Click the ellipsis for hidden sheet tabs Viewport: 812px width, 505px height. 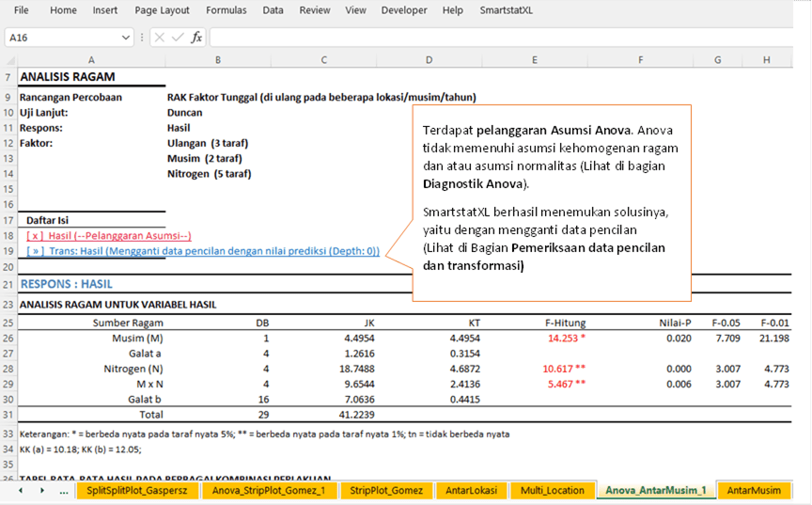coord(63,491)
